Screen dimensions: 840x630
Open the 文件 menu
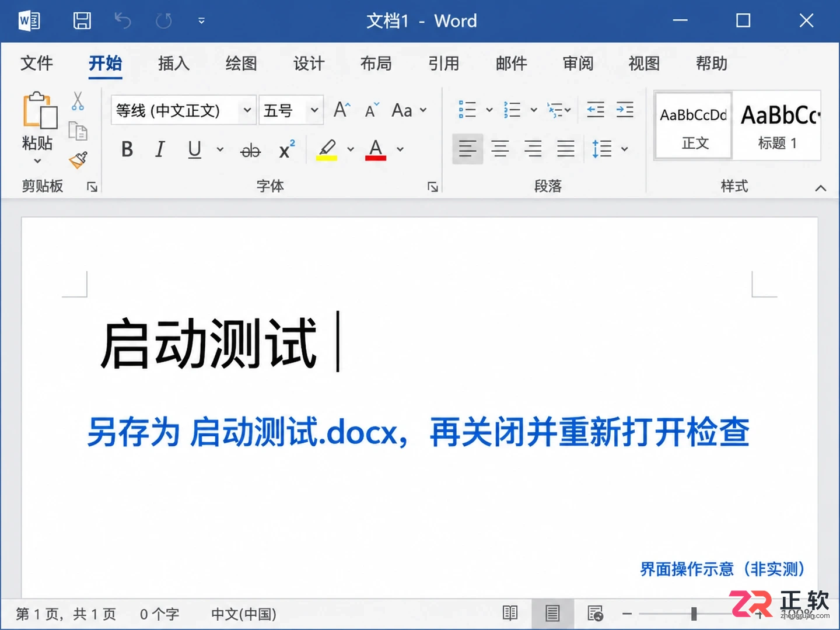(37, 63)
